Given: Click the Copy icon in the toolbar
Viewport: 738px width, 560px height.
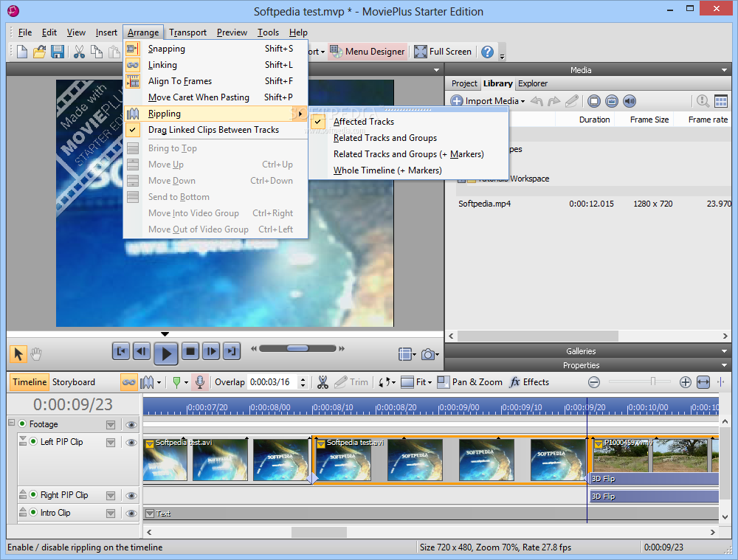Looking at the screenshot, I should point(97,52).
